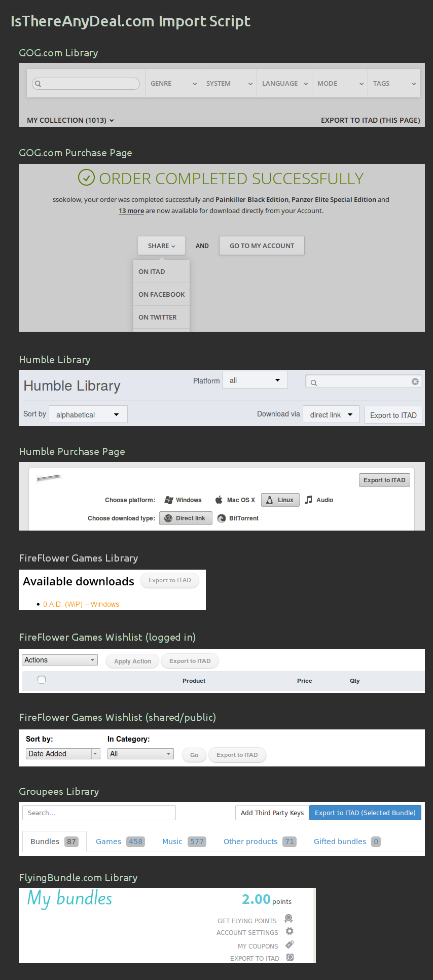Image resolution: width=433 pixels, height=980 pixels.
Task: Click the Humble Library search magnifier icon
Action: coord(314,382)
